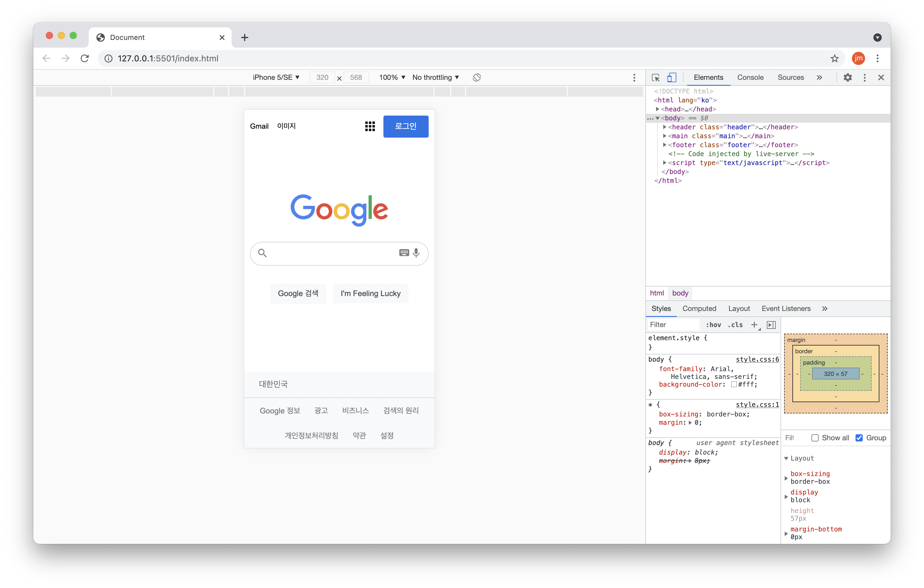Click the magnifier icon in search box

point(262,253)
